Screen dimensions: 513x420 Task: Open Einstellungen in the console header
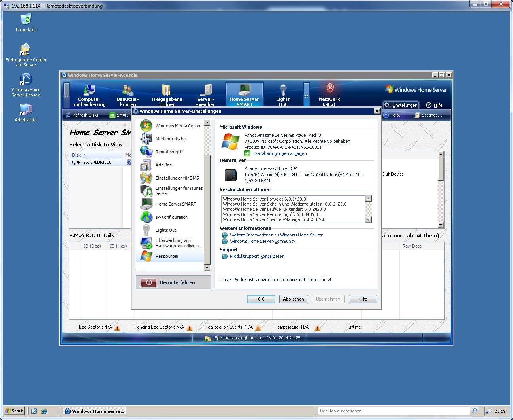pos(401,105)
